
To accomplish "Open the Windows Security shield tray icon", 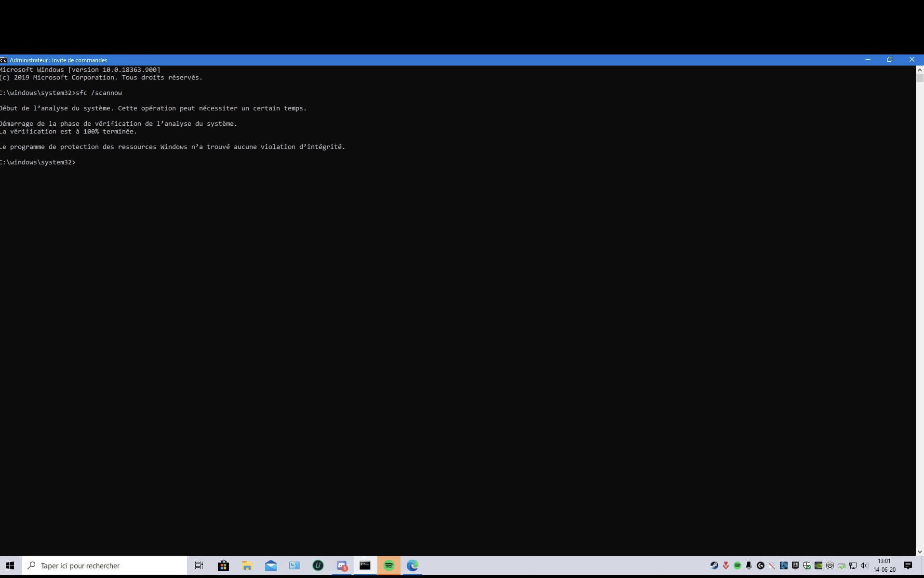I will 806,565.
